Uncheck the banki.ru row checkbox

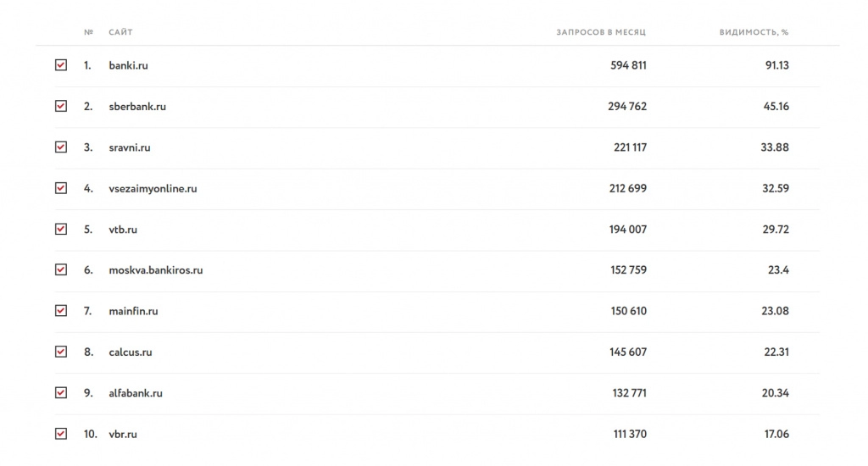click(x=61, y=65)
